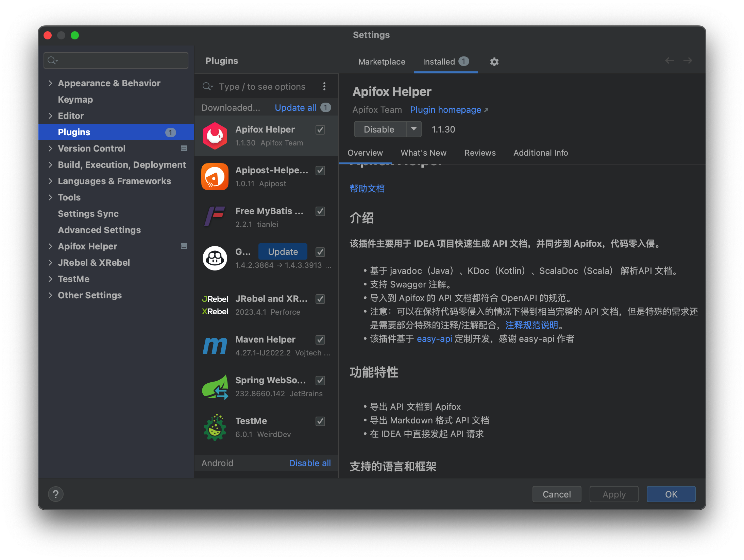Expand Appearance & Behavior settings
The height and width of the screenshot is (560, 744).
coord(50,83)
